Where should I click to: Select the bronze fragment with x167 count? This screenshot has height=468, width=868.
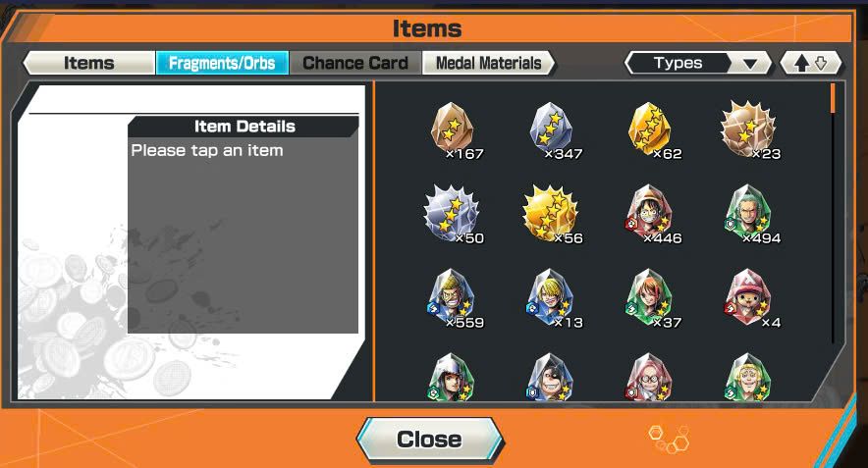454,130
